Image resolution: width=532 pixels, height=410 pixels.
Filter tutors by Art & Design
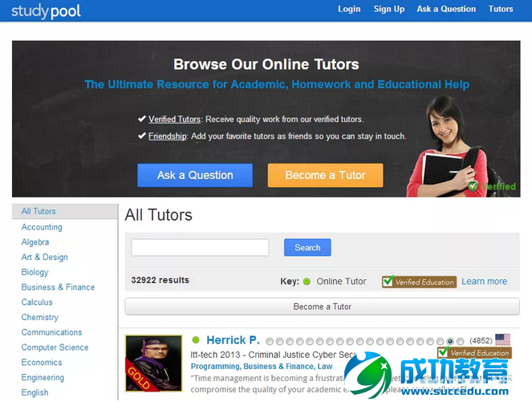(44, 257)
